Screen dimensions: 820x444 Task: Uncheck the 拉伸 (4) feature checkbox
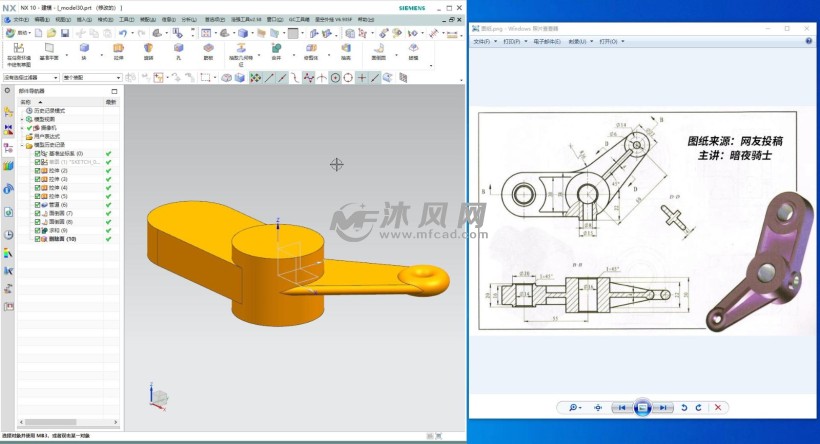click(38, 188)
